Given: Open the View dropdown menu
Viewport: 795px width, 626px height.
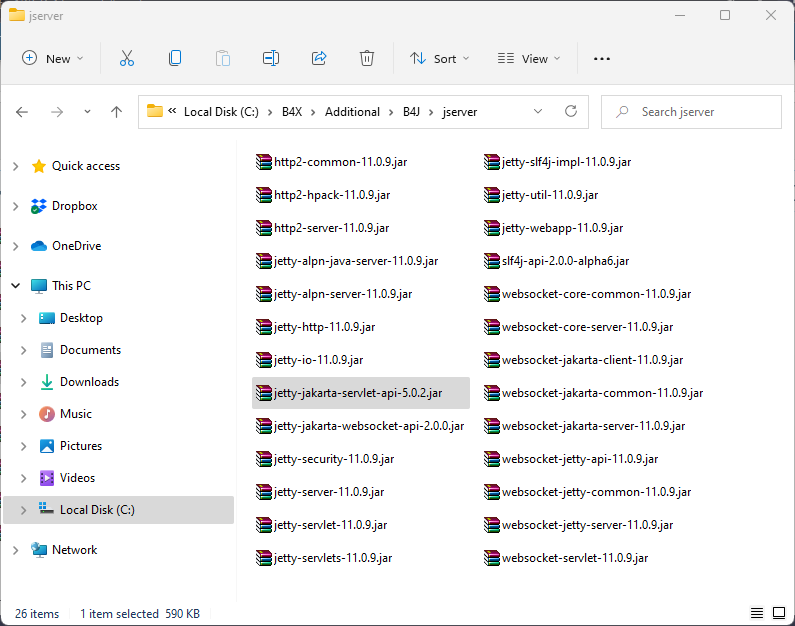Looking at the screenshot, I should click(x=529, y=58).
